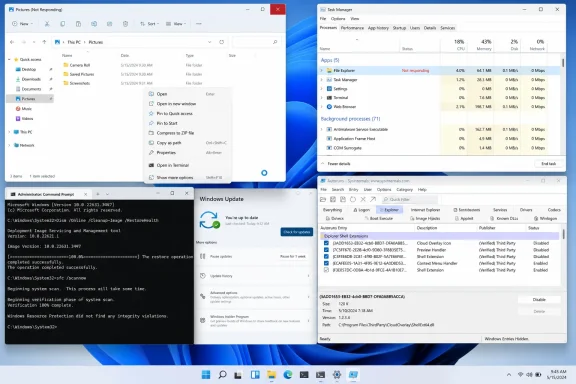Switch to Performance tab in Task Manager
576x384 pixels.
(352, 28)
